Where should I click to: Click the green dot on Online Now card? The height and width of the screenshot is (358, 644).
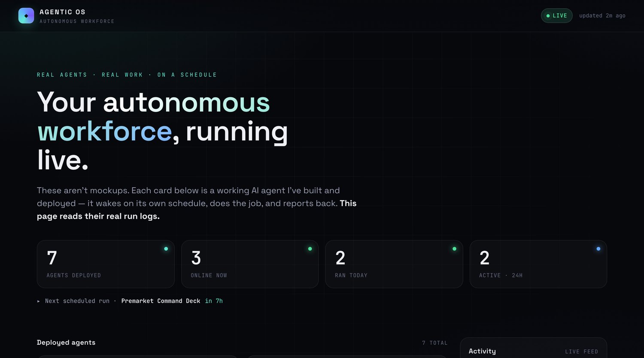[x=310, y=249]
